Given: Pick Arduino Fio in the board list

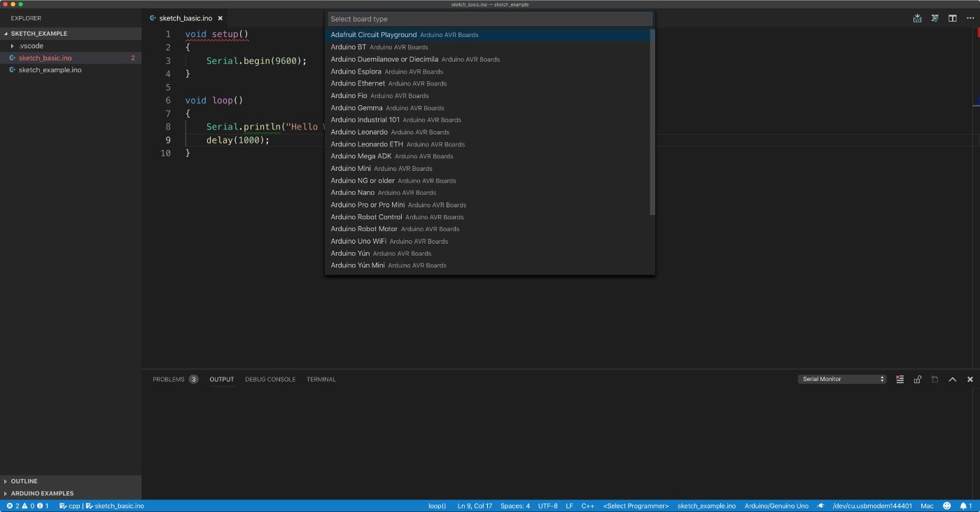Looking at the screenshot, I should click(488, 95).
